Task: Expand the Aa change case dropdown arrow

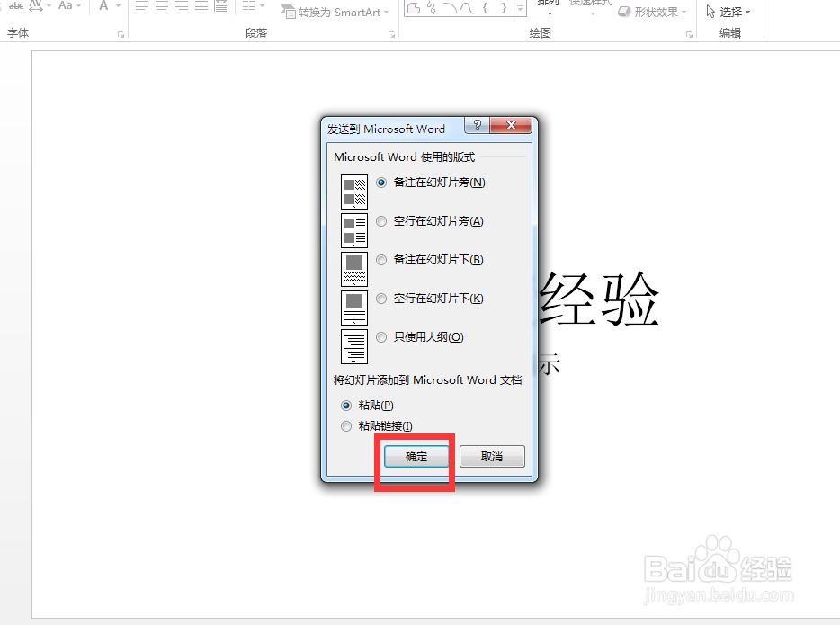Action: pos(79,6)
